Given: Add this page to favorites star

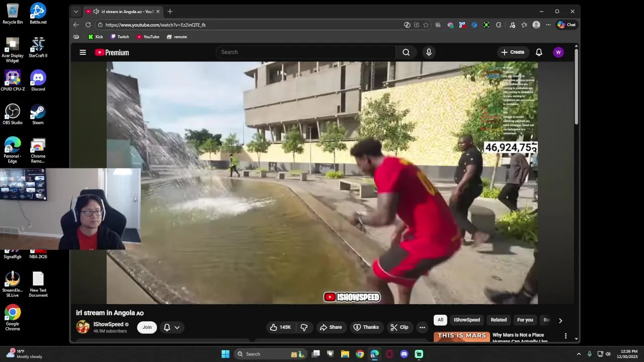Looking at the screenshot, I should [x=426, y=25].
